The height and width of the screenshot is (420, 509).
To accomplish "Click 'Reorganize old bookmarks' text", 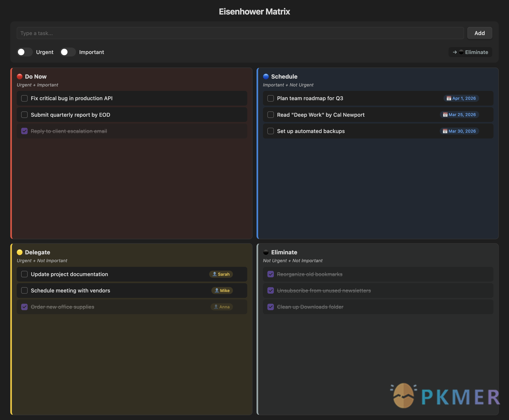I will (x=310, y=274).
